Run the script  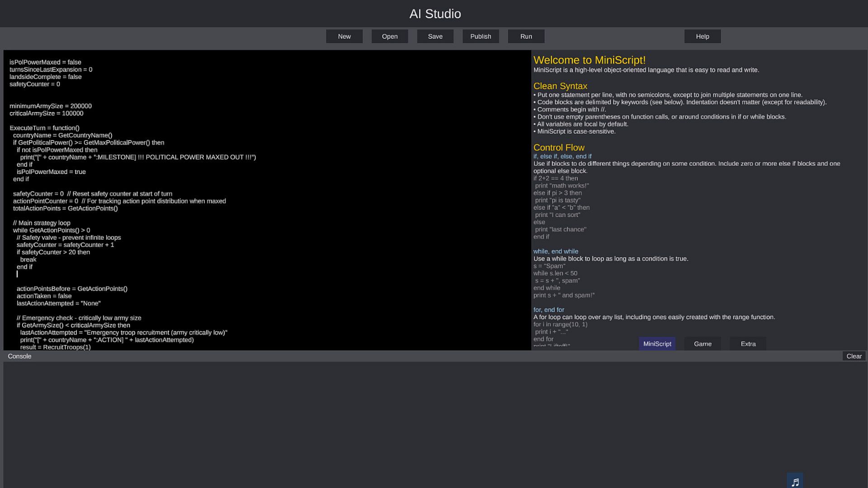click(526, 37)
